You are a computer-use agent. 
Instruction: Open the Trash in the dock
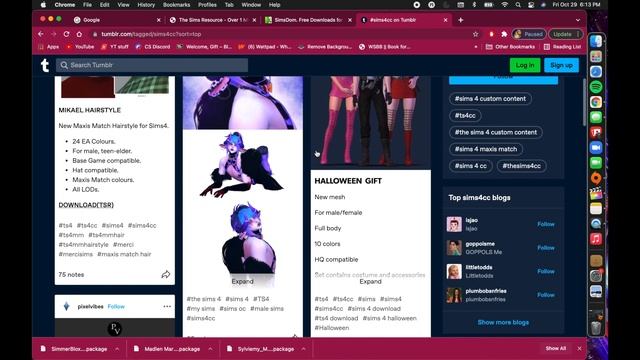click(x=596, y=327)
